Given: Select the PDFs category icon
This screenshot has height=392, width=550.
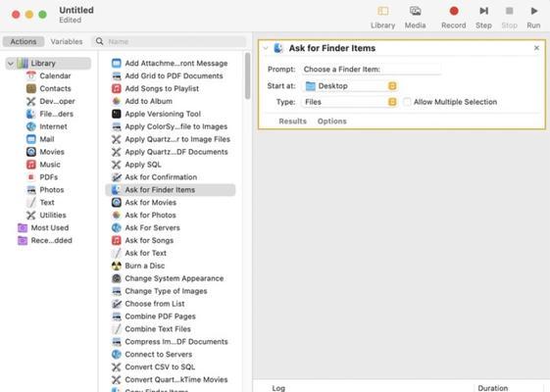Looking at the screenshot, I should 31,177.
